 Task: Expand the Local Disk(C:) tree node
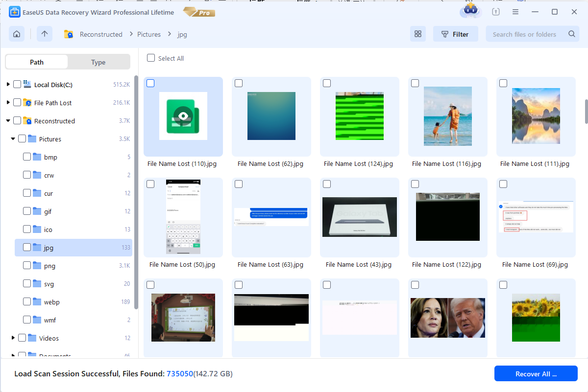pyautogui.click(x=8, y=85)
